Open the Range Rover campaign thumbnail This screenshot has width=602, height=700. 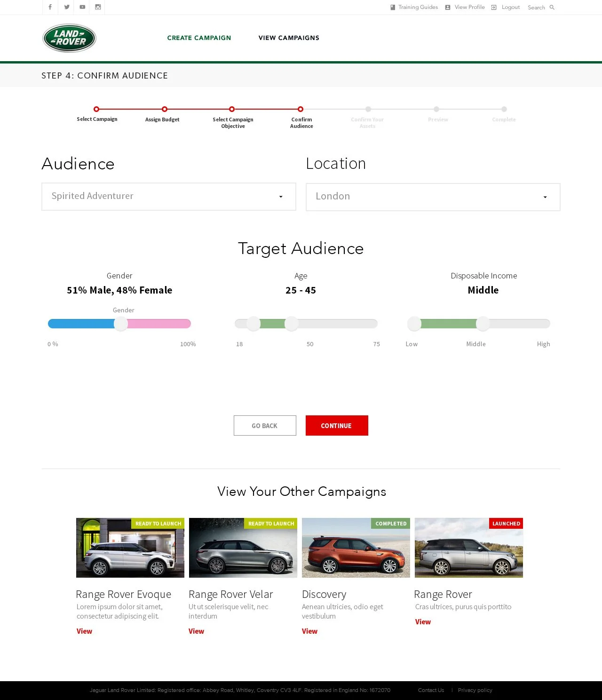pyautogui.click(x=469, y=548)
